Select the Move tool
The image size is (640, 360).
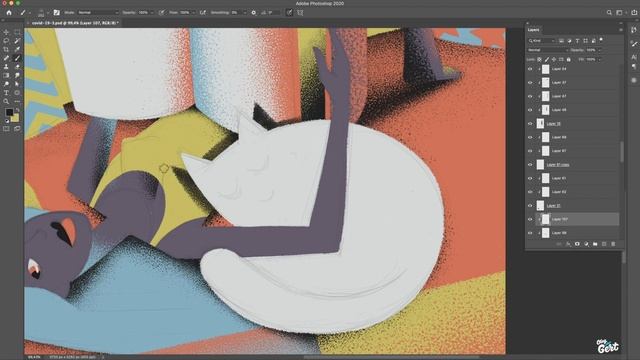pos(6,32)
